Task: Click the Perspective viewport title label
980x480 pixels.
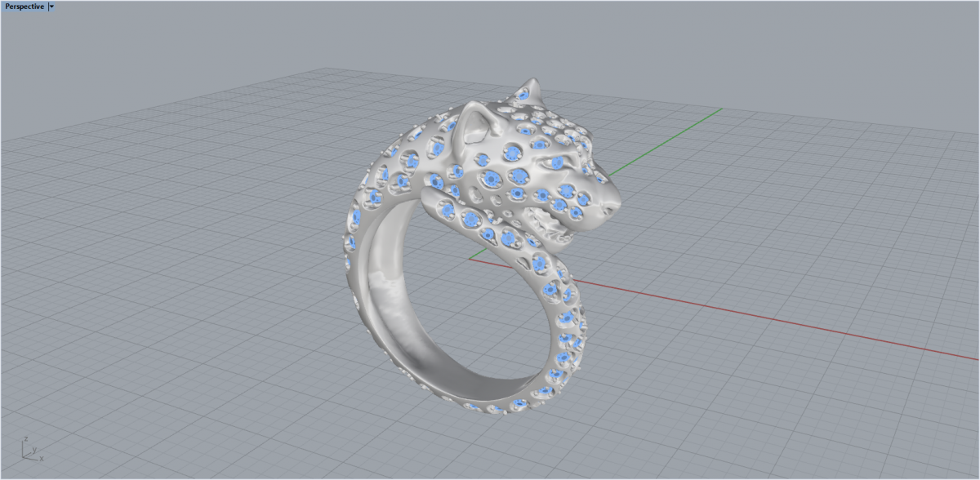Action: coord(24,6)
